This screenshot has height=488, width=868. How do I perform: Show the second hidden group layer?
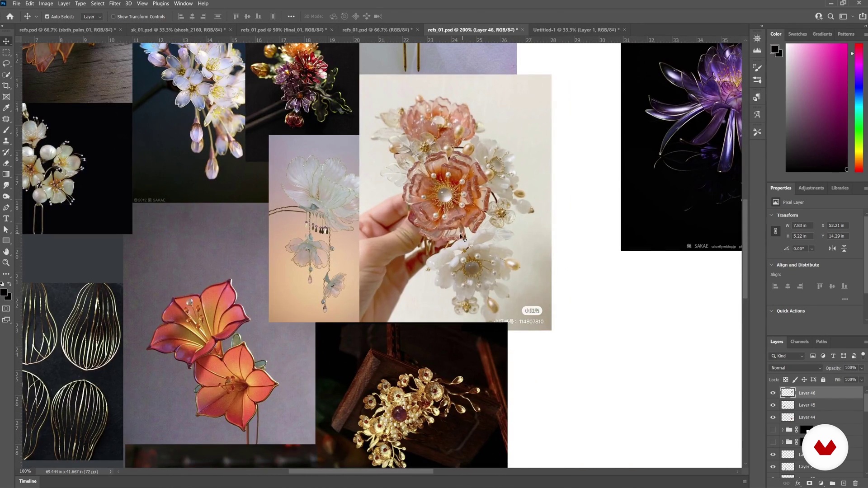tap(773, 442)
